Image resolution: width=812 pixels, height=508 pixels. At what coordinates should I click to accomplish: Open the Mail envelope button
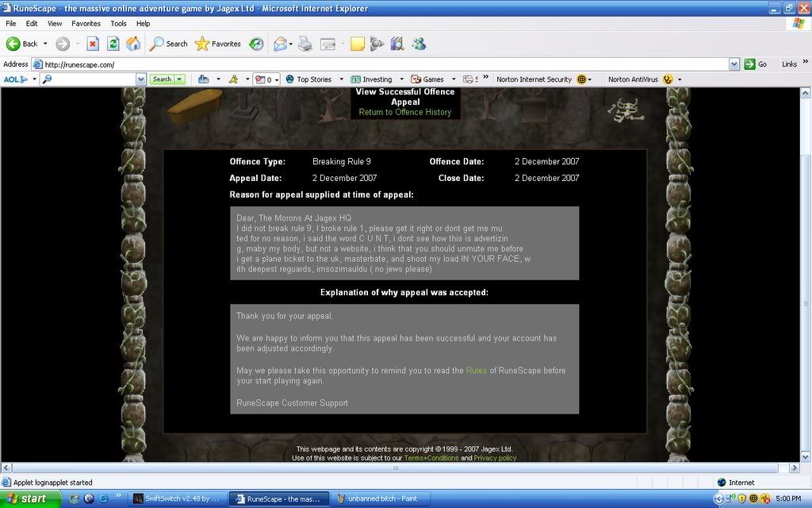pos(280,44)
